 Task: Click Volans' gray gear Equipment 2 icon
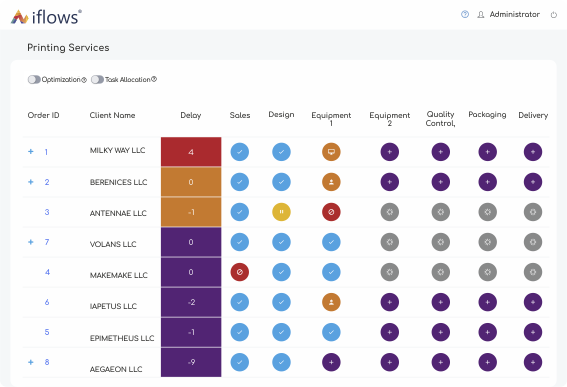point(390,242)
